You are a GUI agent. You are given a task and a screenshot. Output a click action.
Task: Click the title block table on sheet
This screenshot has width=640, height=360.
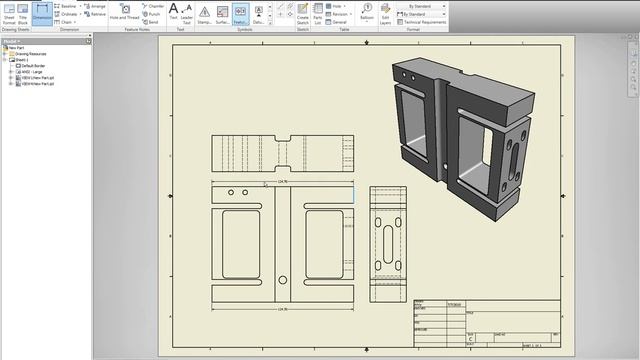(x=487, y=324)
